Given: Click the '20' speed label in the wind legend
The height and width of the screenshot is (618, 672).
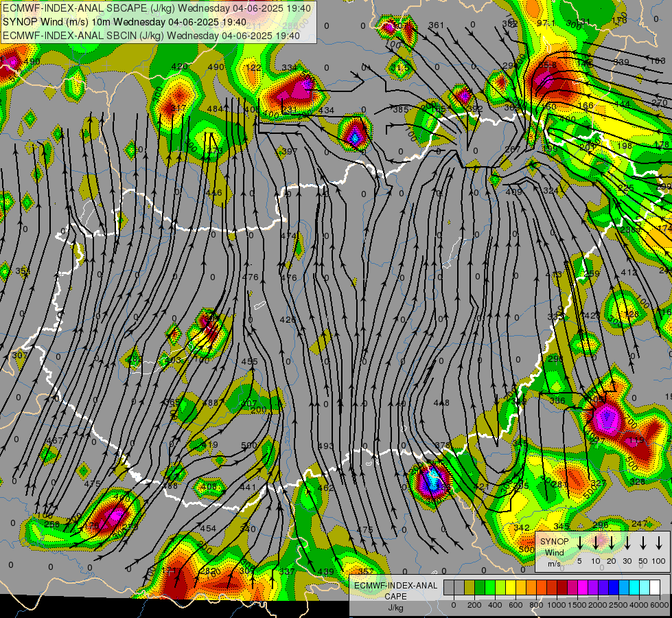Looking at the screenshot, I should (611, 561).
